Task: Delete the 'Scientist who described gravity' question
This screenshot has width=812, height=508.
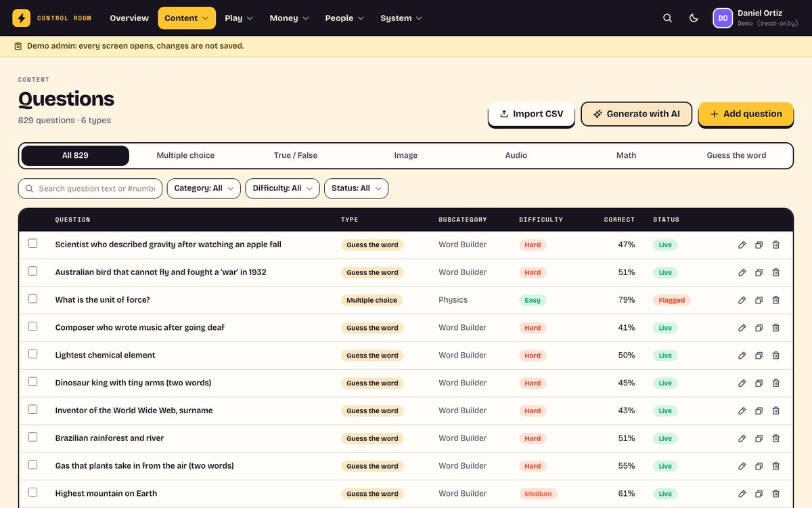Action: [x=776, y=245]
